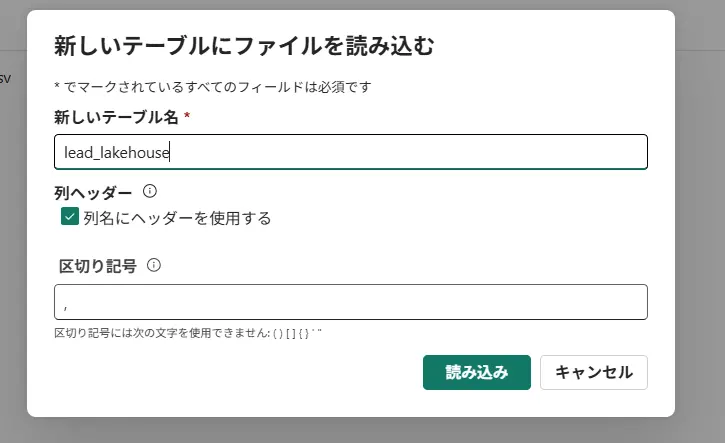The width and height of the screenshot is (725, 443).
Task: Click the lead_lakehouse text in the field
Action: [117, 152]
